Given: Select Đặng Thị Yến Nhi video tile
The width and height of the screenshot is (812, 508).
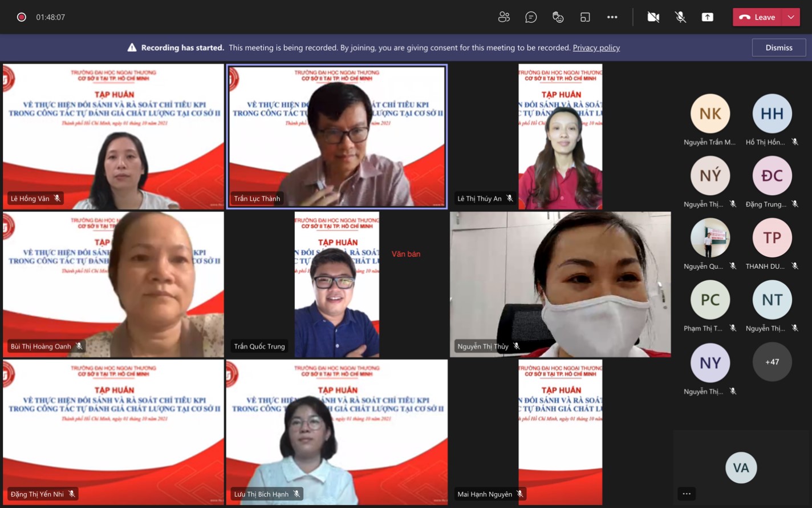Looking at the screenshot, I should point(113,432).
